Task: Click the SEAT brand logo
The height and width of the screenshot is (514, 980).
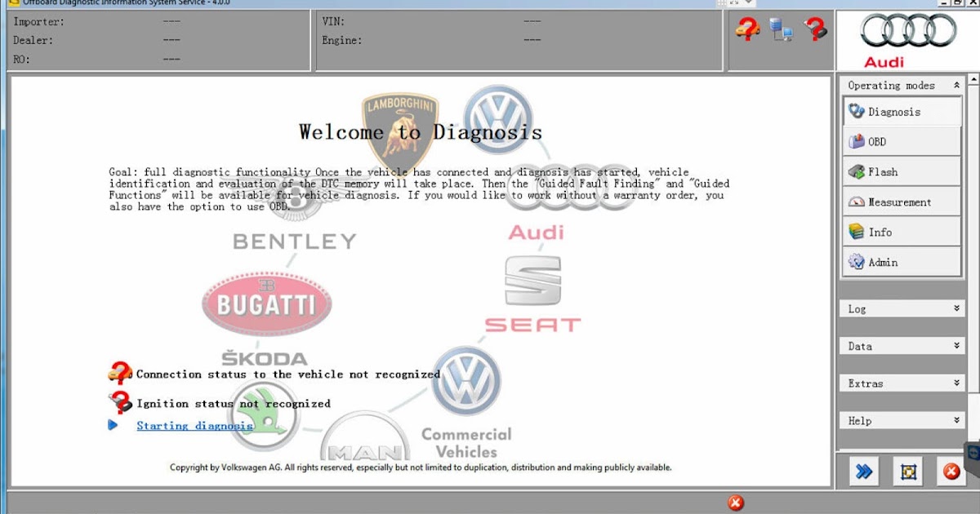Action: (532, 295)
